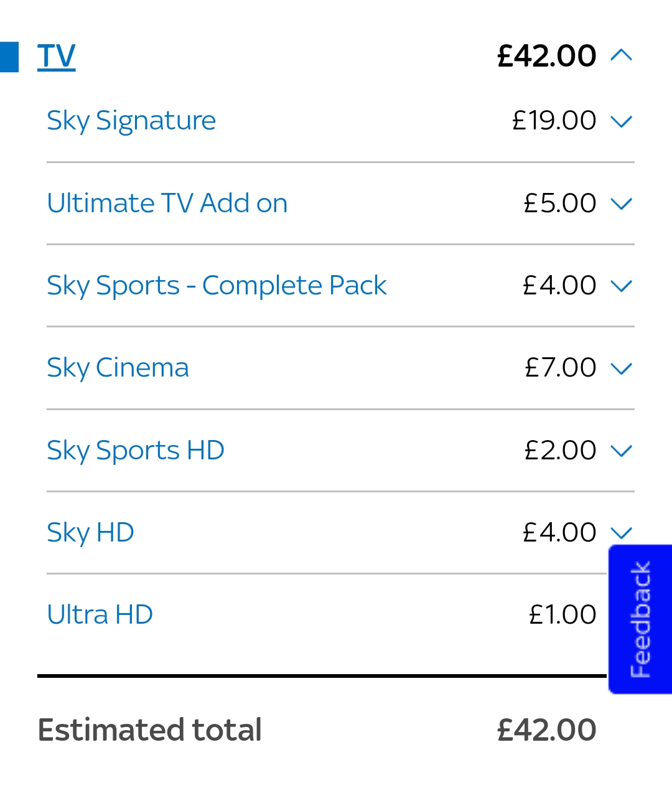Open the Sky Cinema link
Viewport: 672px width, 793px height.
[x=118, y=368]
